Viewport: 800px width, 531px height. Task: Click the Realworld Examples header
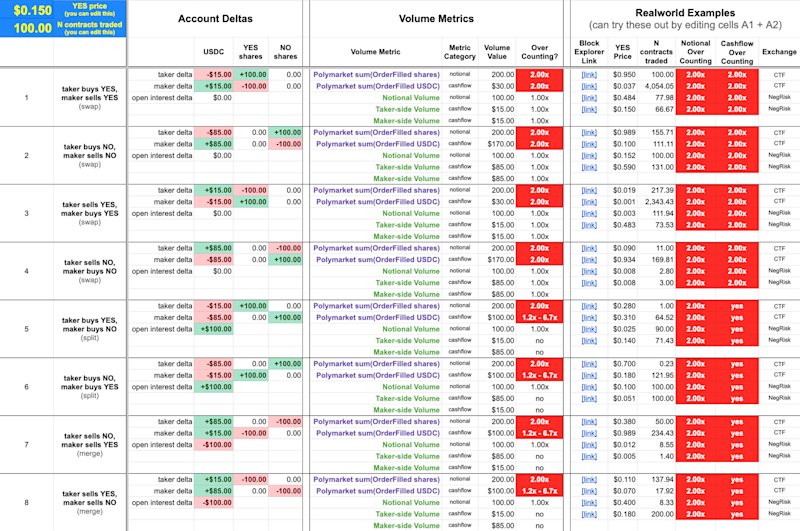[x=685, y=19]
